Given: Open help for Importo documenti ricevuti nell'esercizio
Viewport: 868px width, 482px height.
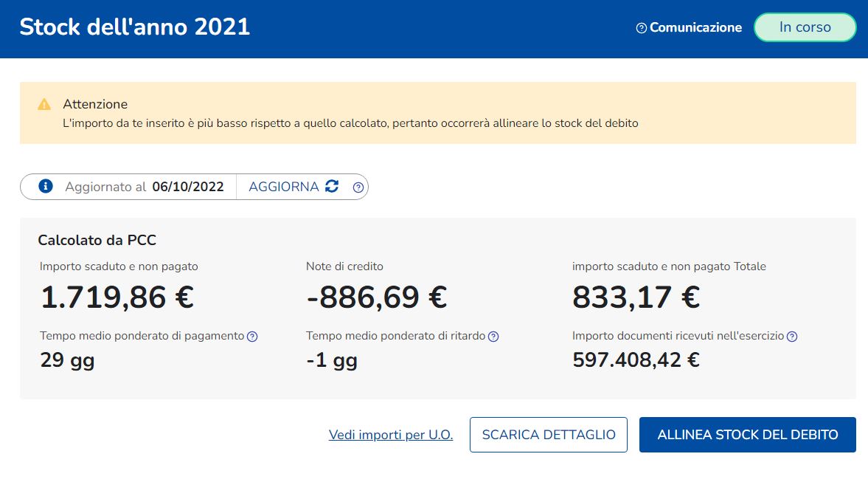Looking at the screenshot, I should tap(792, 337).
